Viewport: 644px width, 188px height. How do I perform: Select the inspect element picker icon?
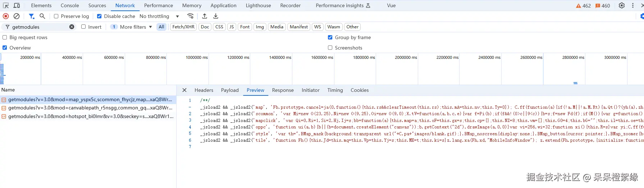[x=6, y=5]
